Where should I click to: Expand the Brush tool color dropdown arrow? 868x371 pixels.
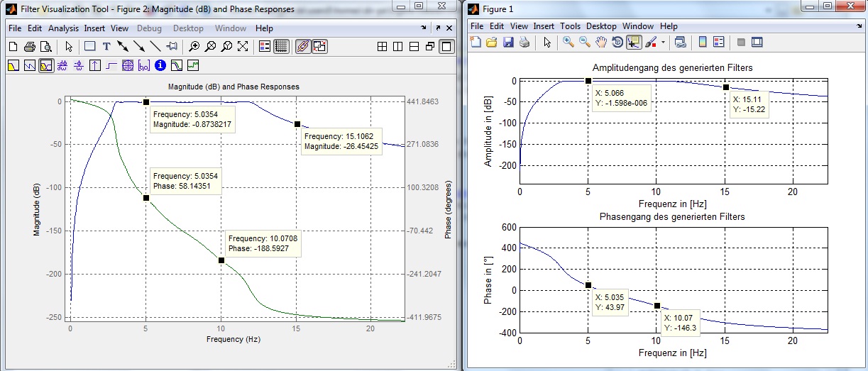coord(663,43)
